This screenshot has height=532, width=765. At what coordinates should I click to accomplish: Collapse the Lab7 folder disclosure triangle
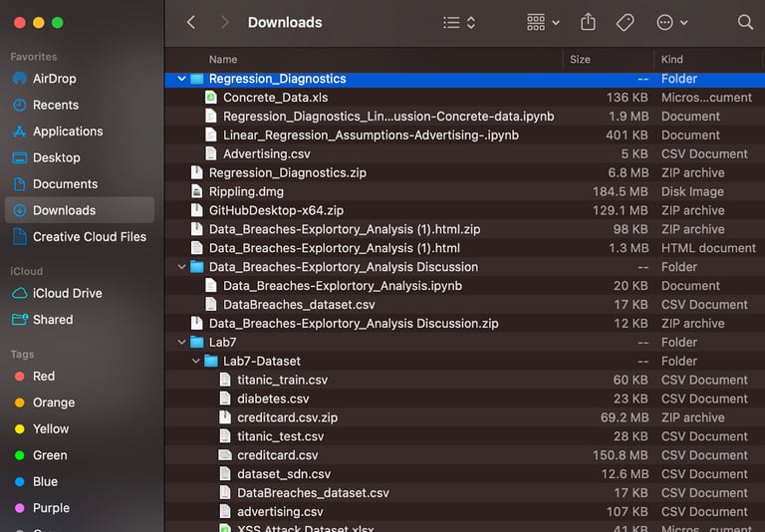coord(181,343)
